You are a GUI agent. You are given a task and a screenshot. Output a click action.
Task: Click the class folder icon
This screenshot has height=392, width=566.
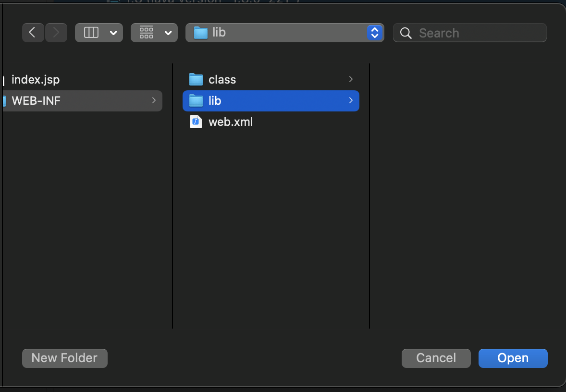[x=196, y=79]
